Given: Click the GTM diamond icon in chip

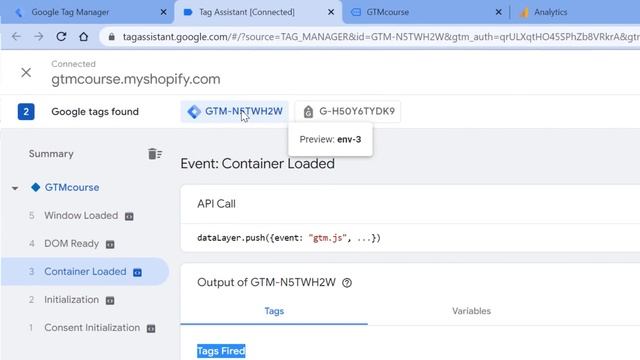Looking at the screenshot, I should click(x=194, y=111).
